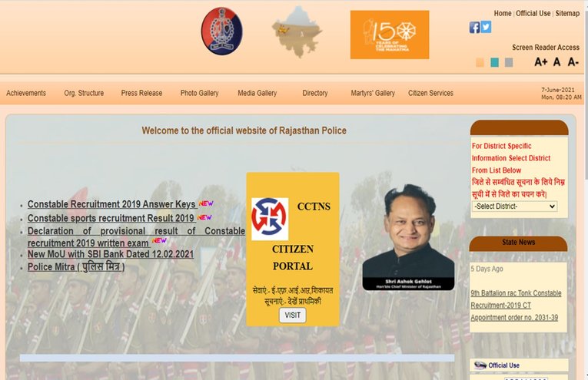588x380 pixels.
Task: Click the Rajasthan Police emblem logo
Action: click(x=221, y=31)
